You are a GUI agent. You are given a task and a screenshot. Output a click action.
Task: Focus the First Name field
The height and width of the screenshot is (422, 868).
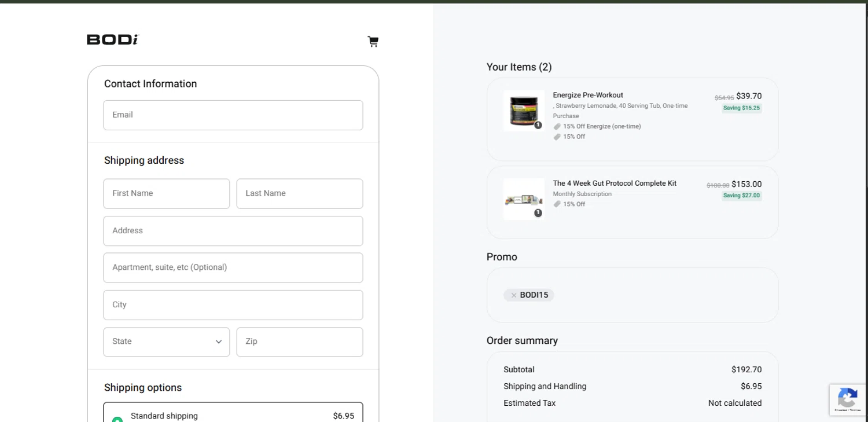(x=167, y=193)
